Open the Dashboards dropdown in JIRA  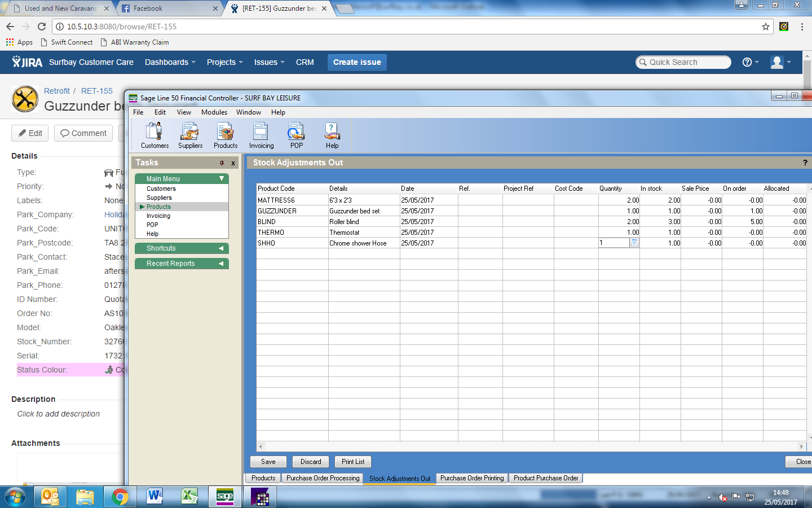(170, 62)
